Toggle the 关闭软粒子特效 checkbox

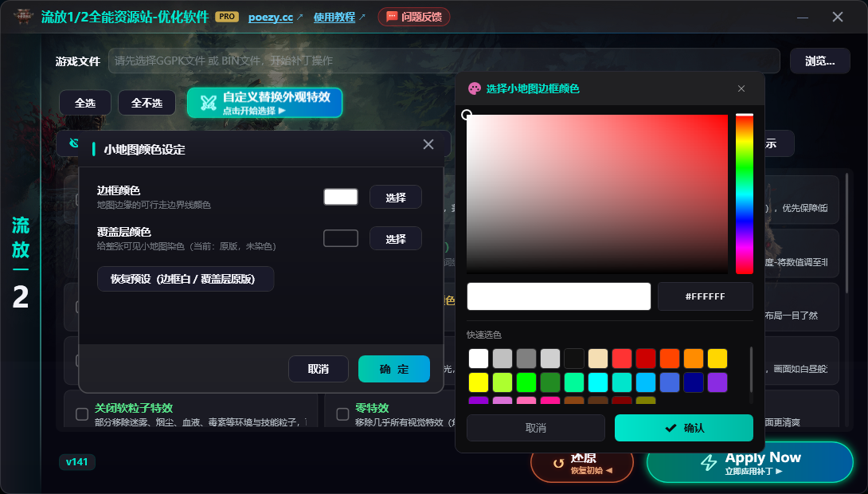tap(82, 414)
